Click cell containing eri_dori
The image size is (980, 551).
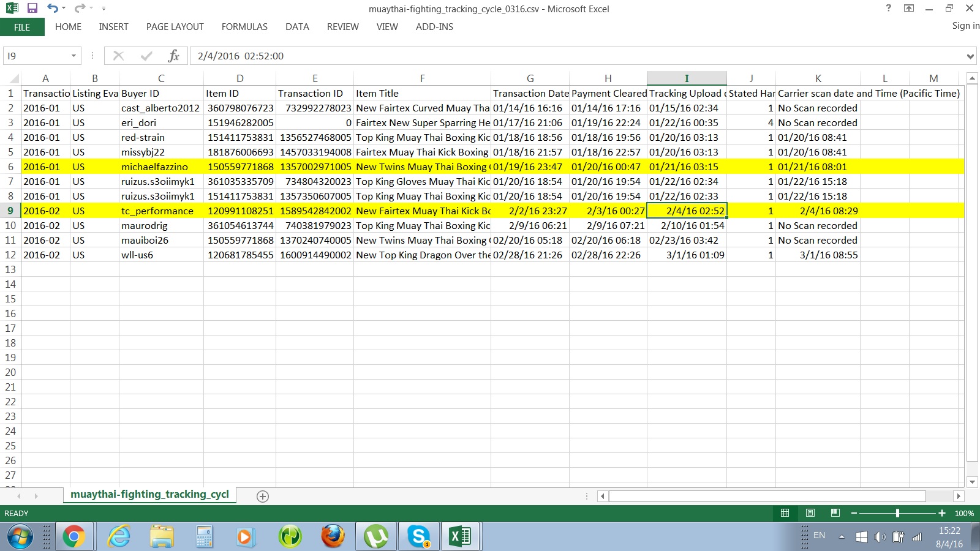point(161,122)
